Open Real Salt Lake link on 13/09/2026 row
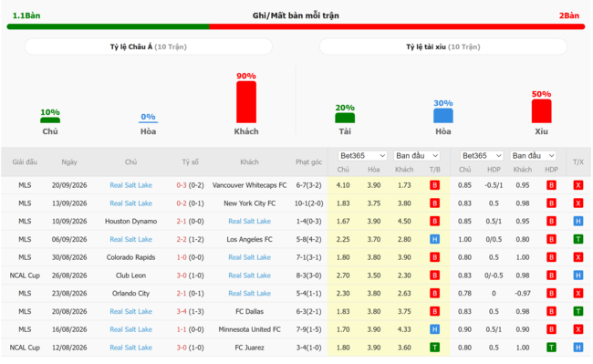This screenshot has width=593, height=364. coord(130,203)
